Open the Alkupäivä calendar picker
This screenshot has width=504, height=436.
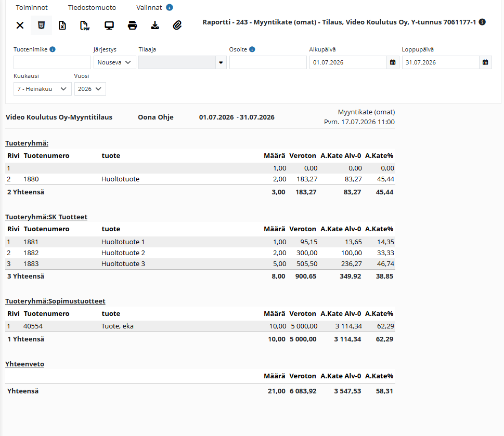pyautogui.click(x=393, y=62)
